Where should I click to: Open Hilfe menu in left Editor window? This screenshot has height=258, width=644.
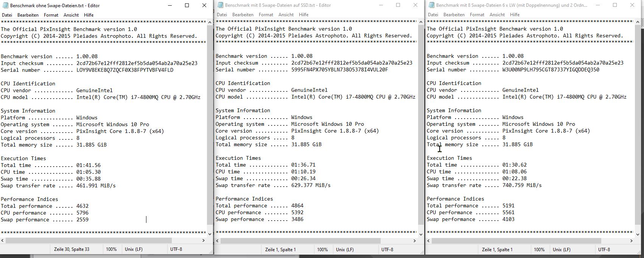tap(89, 15)
